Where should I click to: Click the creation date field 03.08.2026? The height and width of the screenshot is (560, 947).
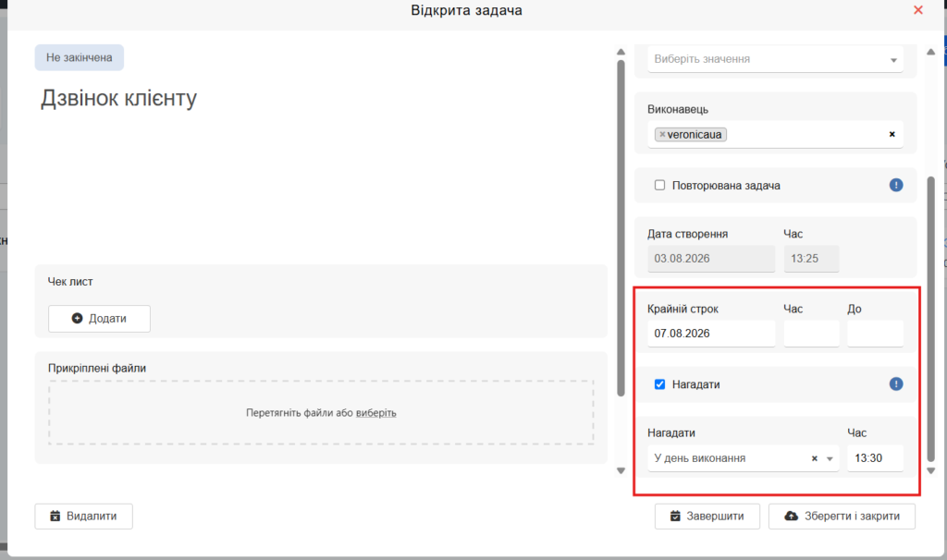point(711,258)
